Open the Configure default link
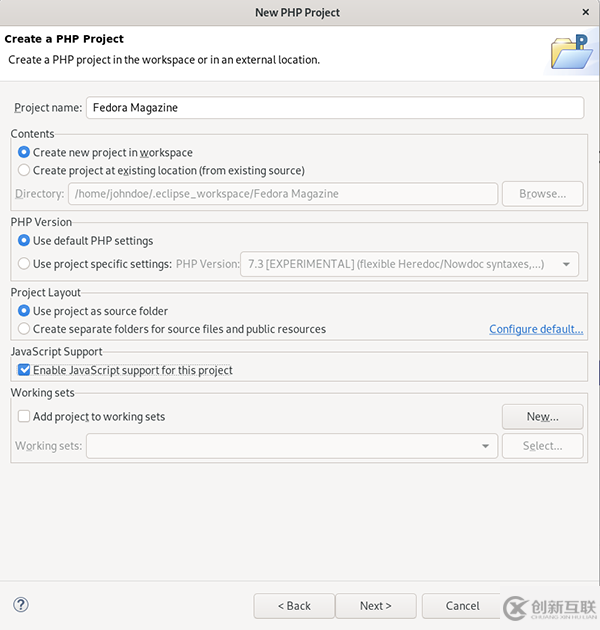Screen dimensions: 600x630 pyautogui.click(x=536, y=329)
